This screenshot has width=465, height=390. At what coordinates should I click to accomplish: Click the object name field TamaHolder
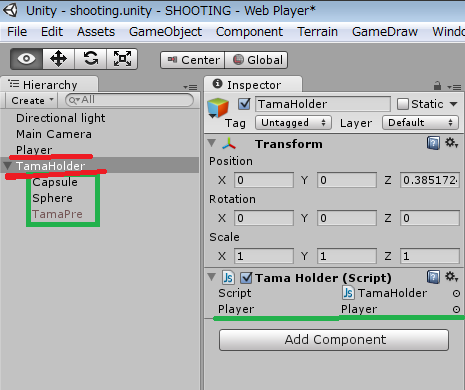coord(323,104)
